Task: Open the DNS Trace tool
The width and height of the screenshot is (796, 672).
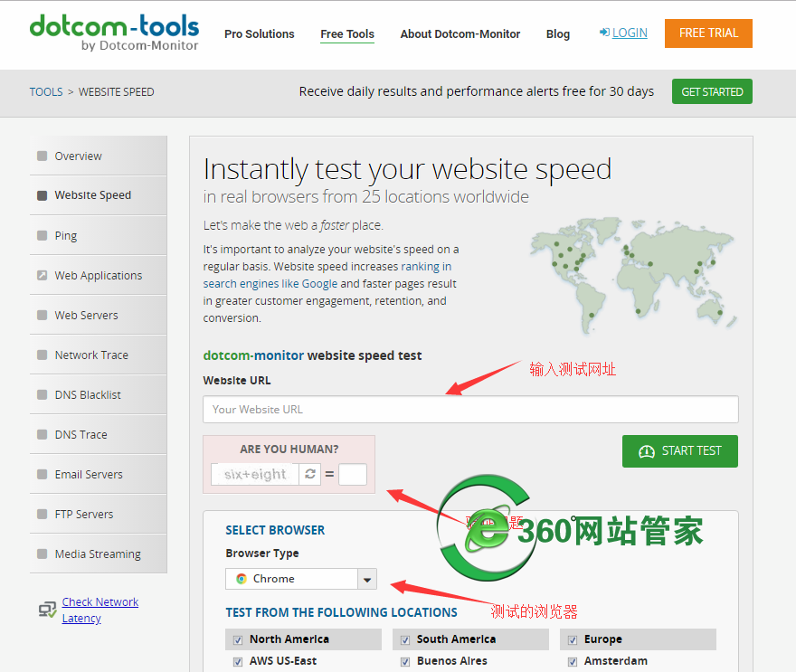Action: pyautogui.click(x=99, y=434)
